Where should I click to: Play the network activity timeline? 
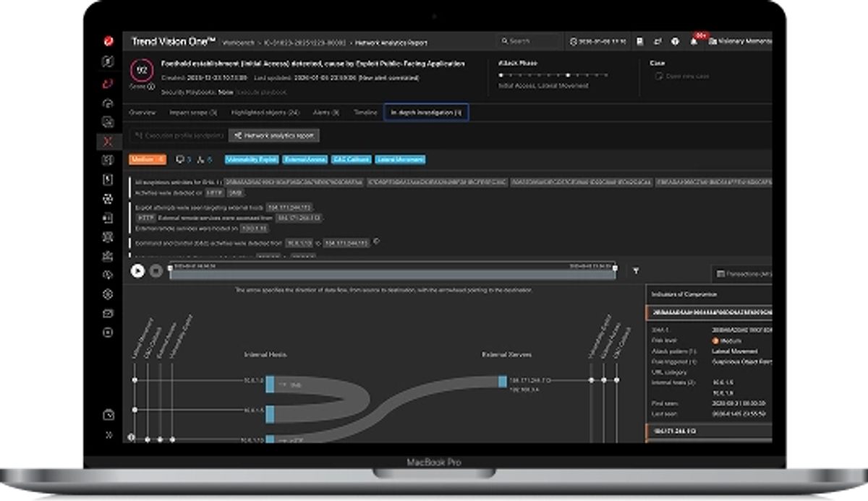pyautogui.click(x=137, y=271)
